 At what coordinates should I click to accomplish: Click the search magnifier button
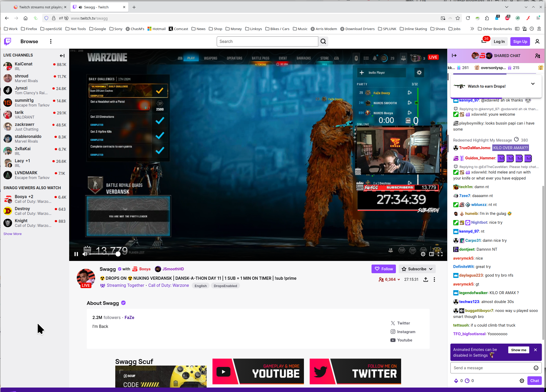(x=323, y=41)
